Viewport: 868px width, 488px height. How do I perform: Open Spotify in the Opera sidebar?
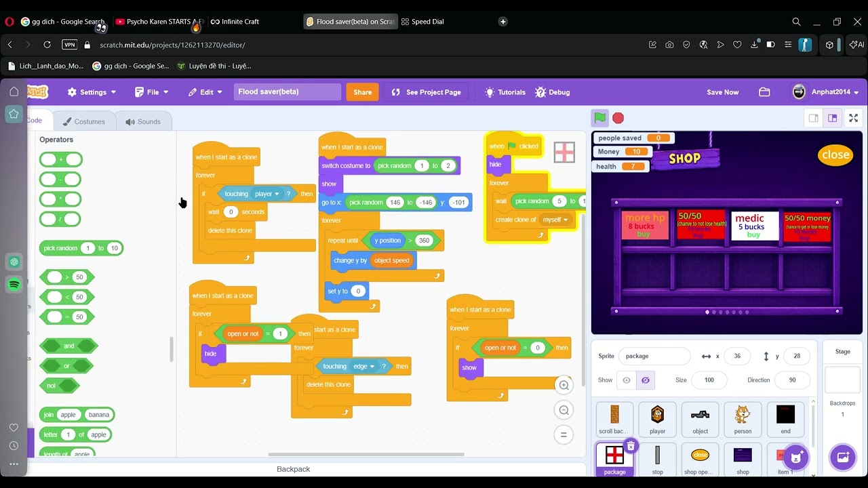pos(14,285)
